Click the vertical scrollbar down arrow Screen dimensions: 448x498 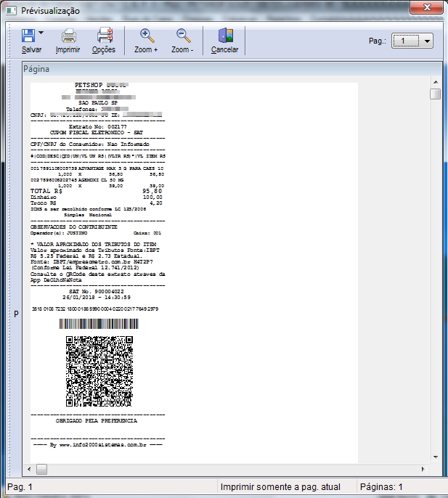pyautogui.click(x=436, y=457)
